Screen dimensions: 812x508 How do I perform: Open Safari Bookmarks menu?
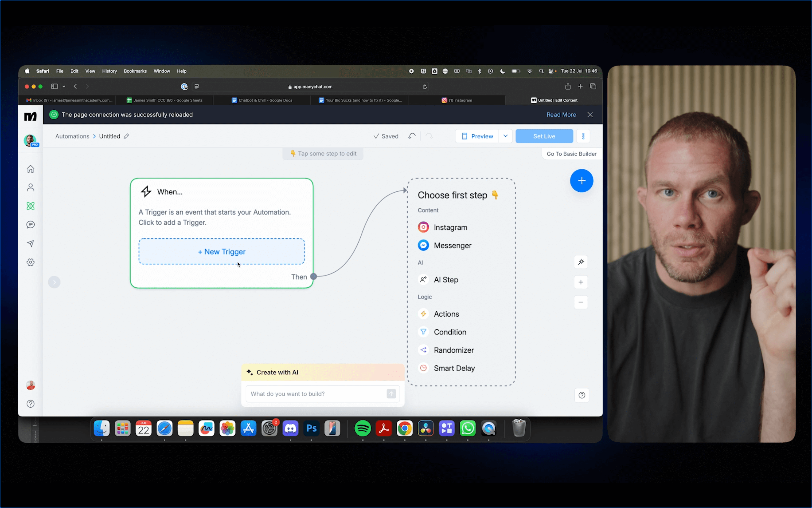pyautogui.click(x=135, y=71)
